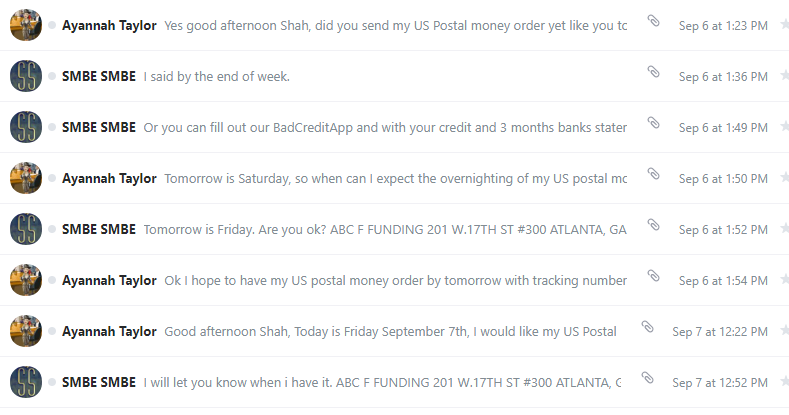Viewport: 789px width, 415px height.
Task: Open paperclip on Sep 6 1:50 PM email
Action: click(653, 174)
